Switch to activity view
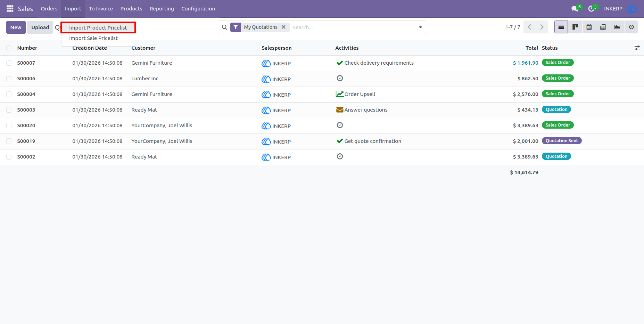644x324 pixels. coord(631,27)
